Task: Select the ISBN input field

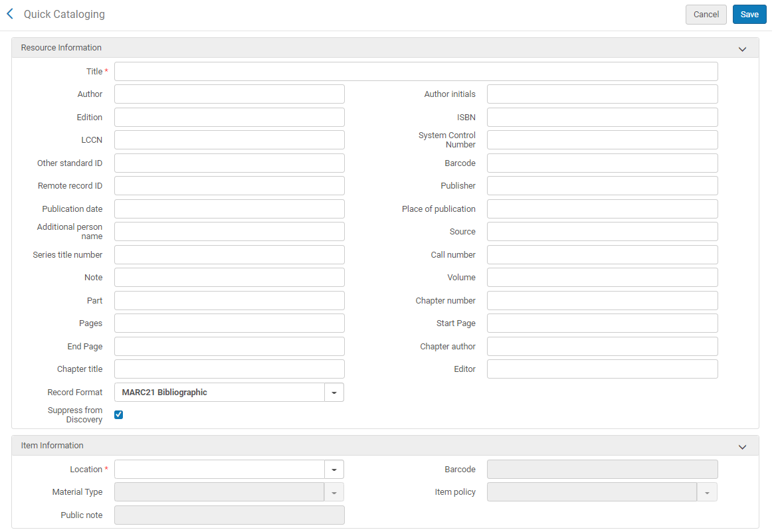Action: (602, 118)
